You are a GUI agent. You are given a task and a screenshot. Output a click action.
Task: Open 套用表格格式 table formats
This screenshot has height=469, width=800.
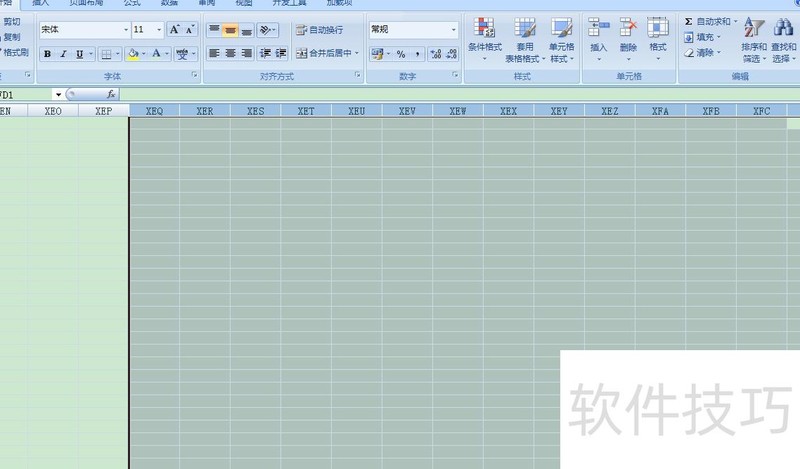click(x=525, y=39)
